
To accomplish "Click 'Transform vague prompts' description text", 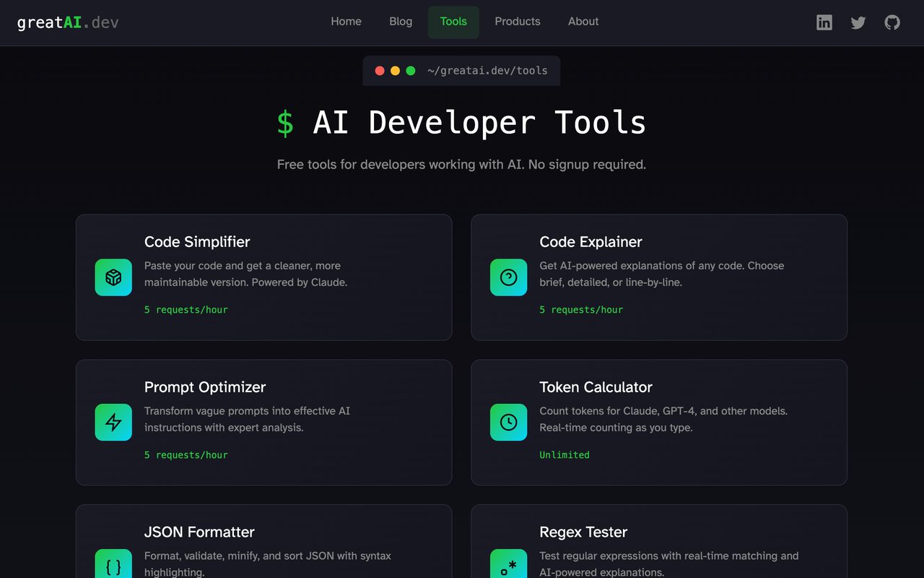I will coord(247,419).
